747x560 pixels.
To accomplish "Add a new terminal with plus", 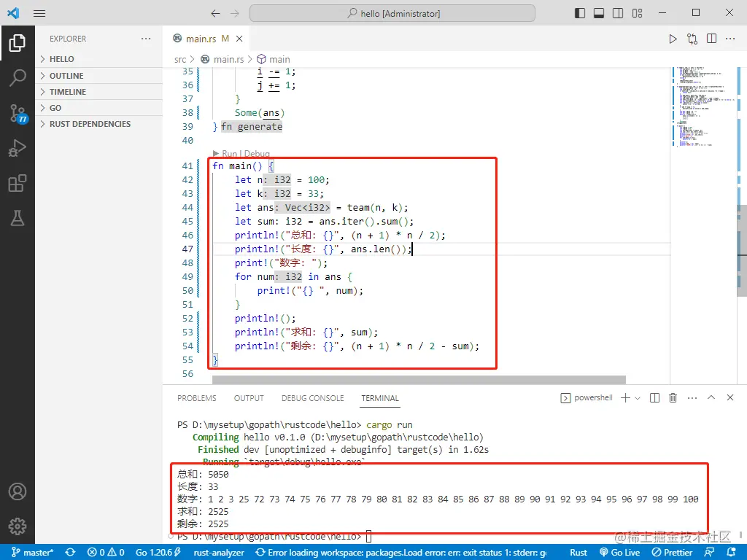I will (x=625, y=397).
